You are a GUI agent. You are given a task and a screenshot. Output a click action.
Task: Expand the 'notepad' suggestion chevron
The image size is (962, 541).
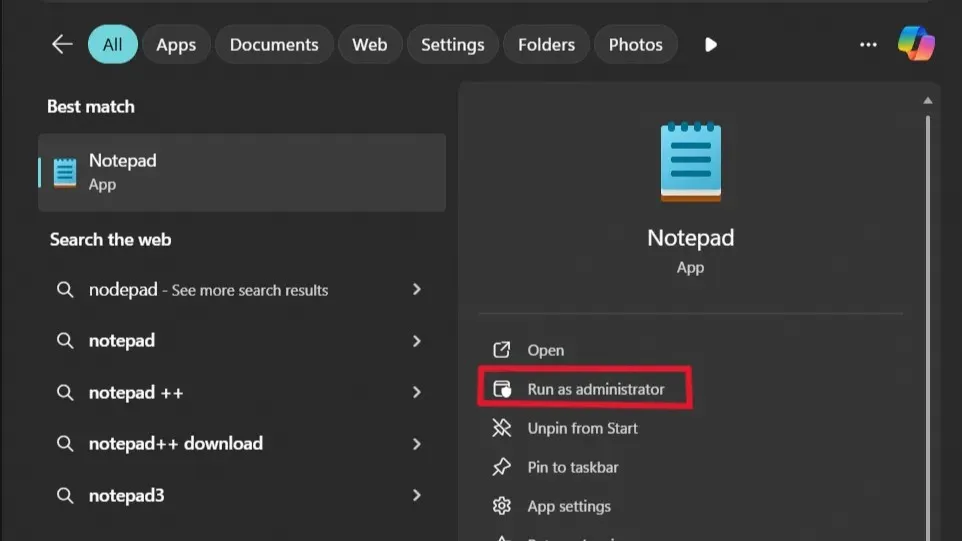[x=417, y=340]
